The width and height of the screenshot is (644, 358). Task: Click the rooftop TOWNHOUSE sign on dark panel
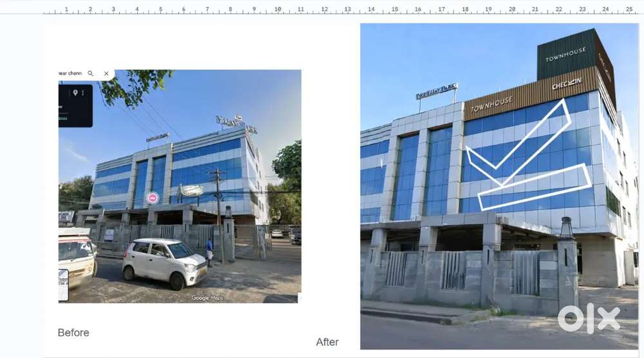(565, 55)
